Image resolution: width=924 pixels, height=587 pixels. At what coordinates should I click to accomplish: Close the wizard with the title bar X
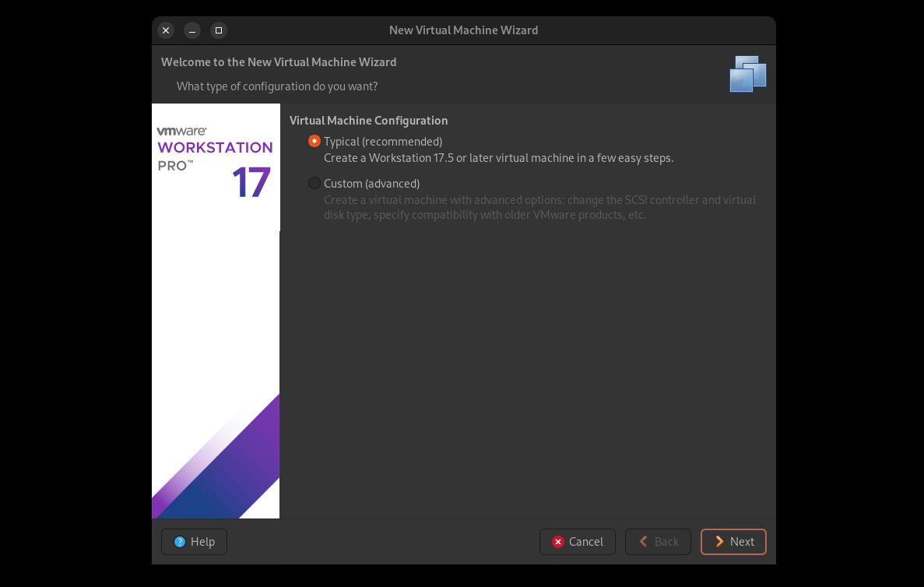click(x=166, y=30)
